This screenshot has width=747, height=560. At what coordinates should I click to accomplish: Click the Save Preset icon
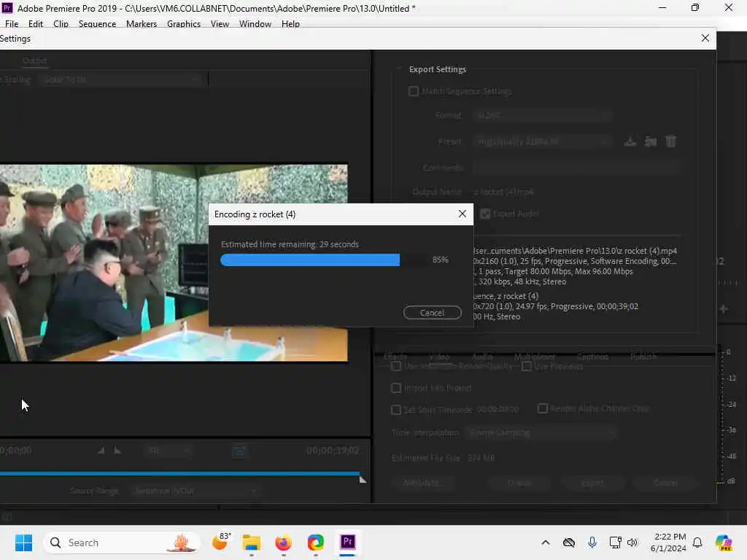630,141
